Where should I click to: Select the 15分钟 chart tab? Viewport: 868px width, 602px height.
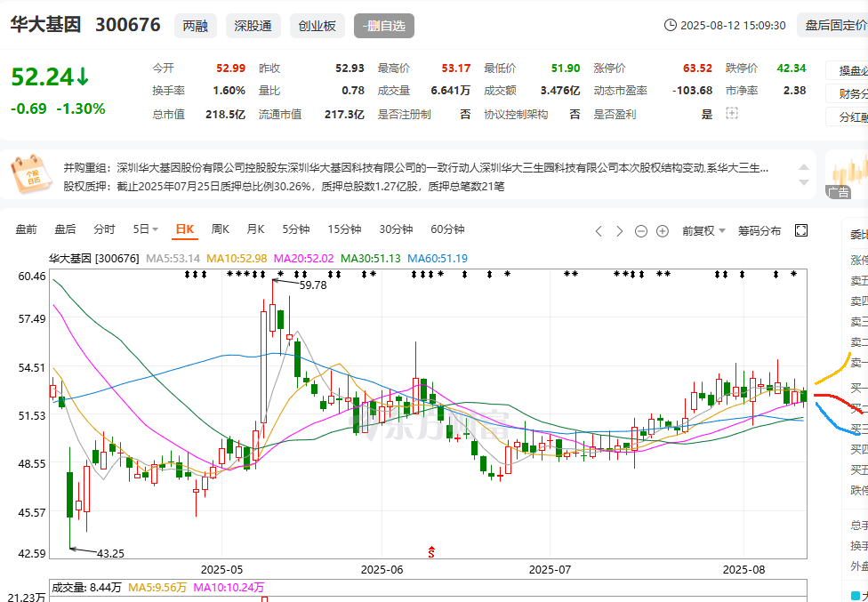click(344, 229)
